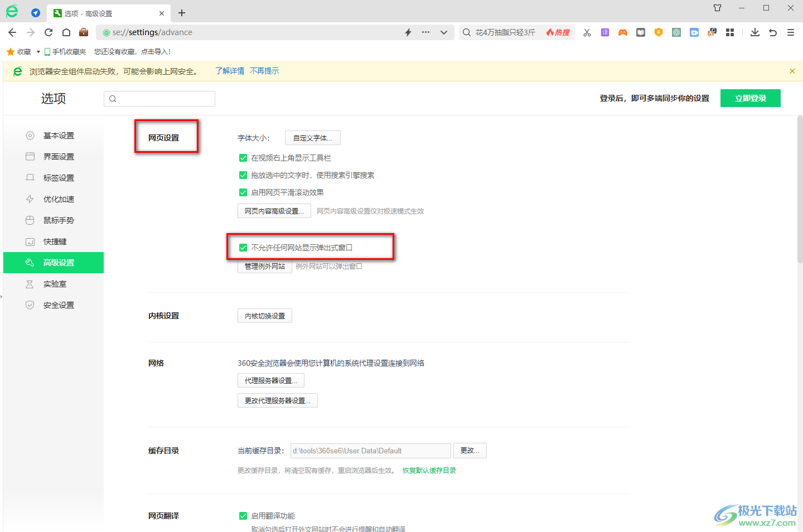This screenshot has width=803, height=532.
Task: Open the downloads manager
Action: point(755,32)
